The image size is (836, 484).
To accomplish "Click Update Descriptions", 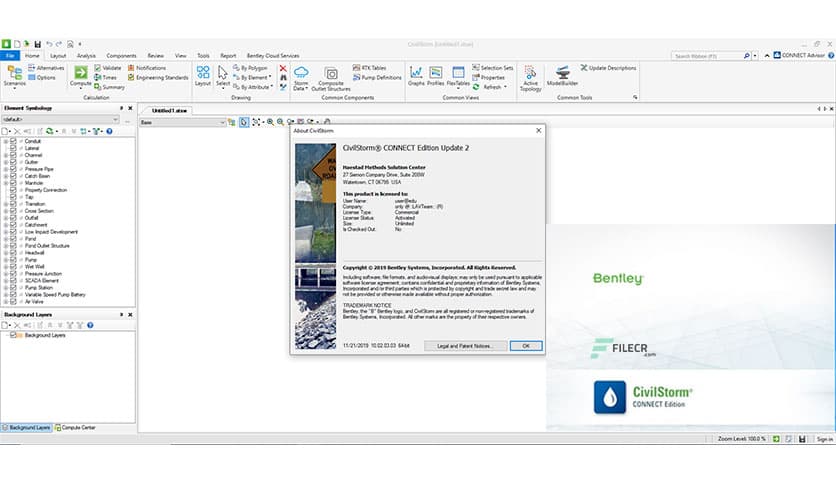I will (608, 68).
